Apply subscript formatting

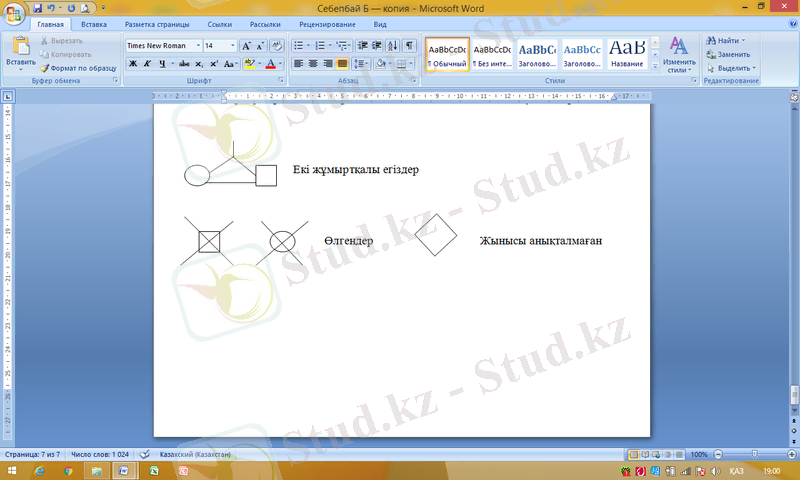pyautogui.click(x=199, y=63)
